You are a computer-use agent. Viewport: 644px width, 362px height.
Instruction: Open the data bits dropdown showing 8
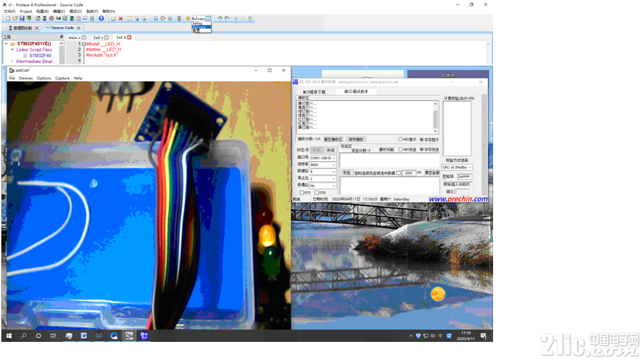[323, 172]
